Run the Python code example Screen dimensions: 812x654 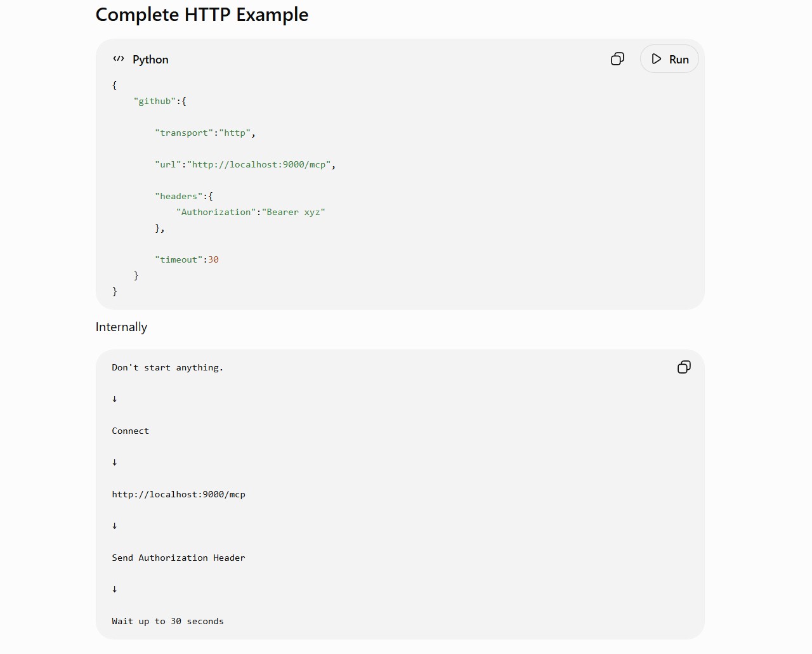click(669, 59)
